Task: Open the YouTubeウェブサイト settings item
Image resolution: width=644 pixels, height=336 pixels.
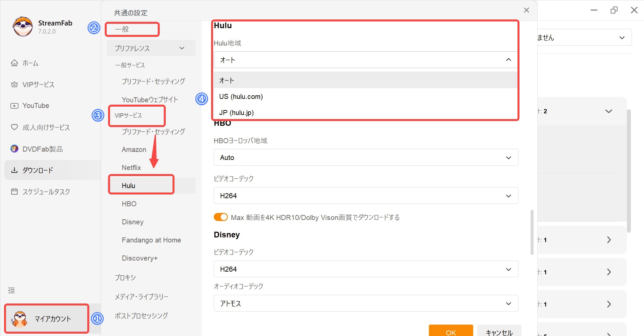Action: pos(150,100)
